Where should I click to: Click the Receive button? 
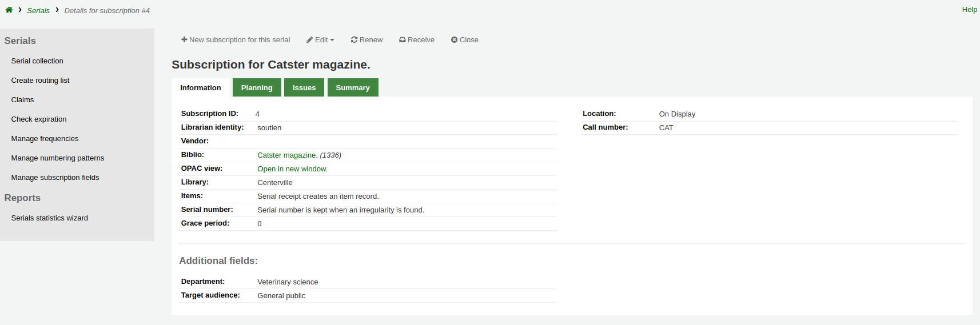(417, 40)
